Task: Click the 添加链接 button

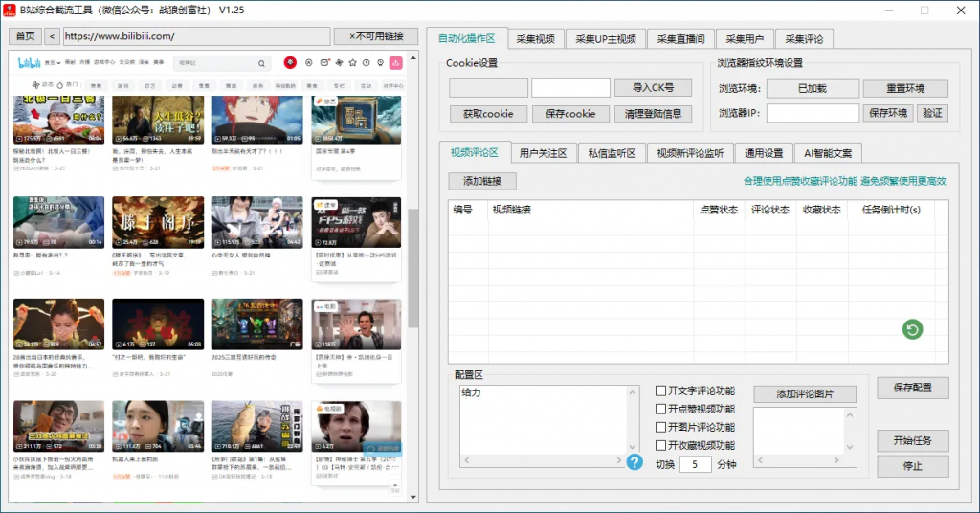Action: 482,181
